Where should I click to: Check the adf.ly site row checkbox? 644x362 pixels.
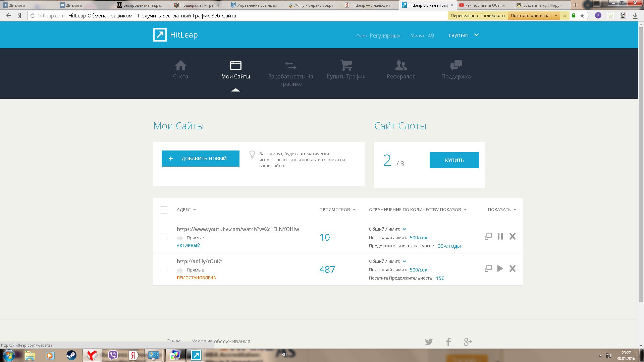164,269
